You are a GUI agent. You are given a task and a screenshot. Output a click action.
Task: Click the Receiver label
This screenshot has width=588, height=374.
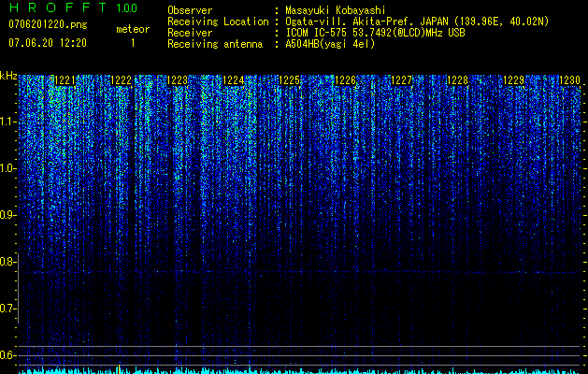[x=190, y=33]
